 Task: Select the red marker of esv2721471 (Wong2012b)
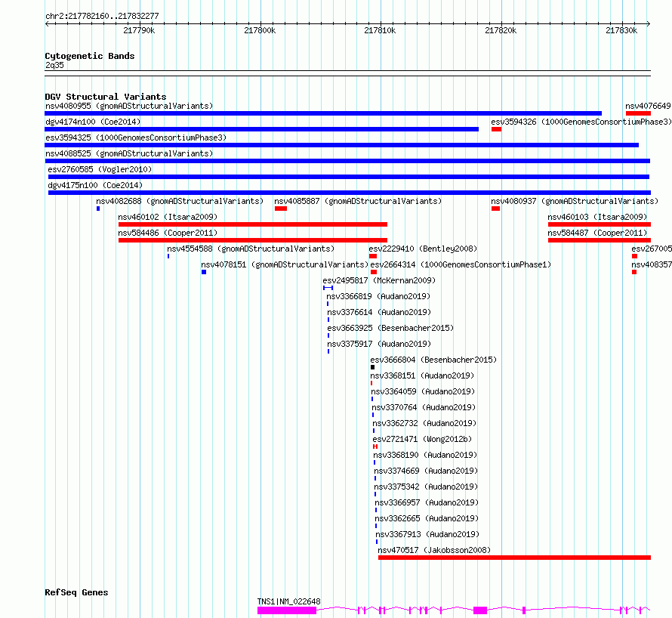pos(375,447)
